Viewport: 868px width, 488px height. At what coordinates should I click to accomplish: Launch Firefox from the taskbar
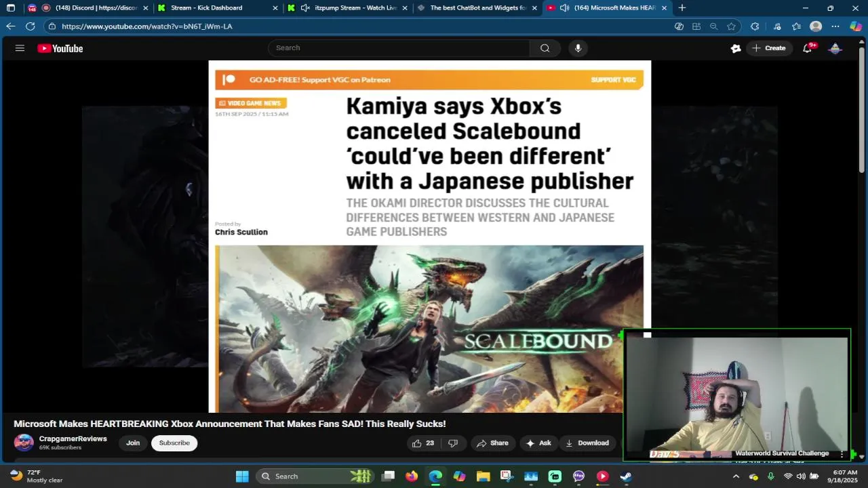coord(412,476)
